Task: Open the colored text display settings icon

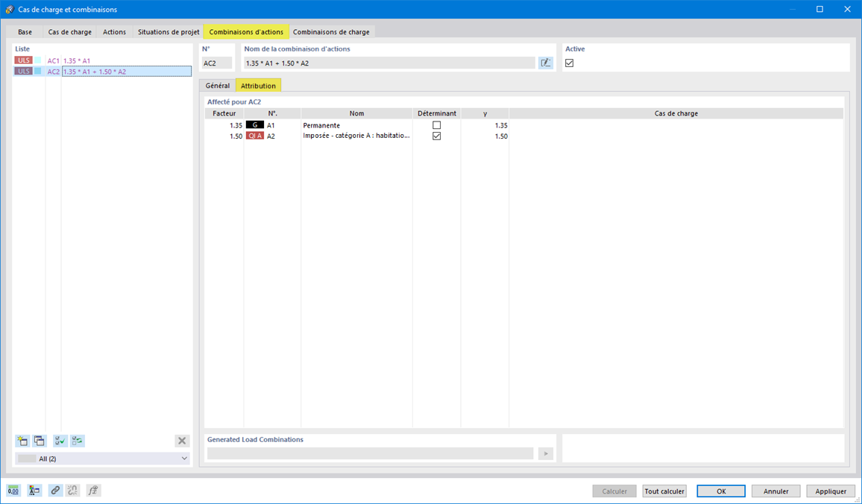Action: 34,491
